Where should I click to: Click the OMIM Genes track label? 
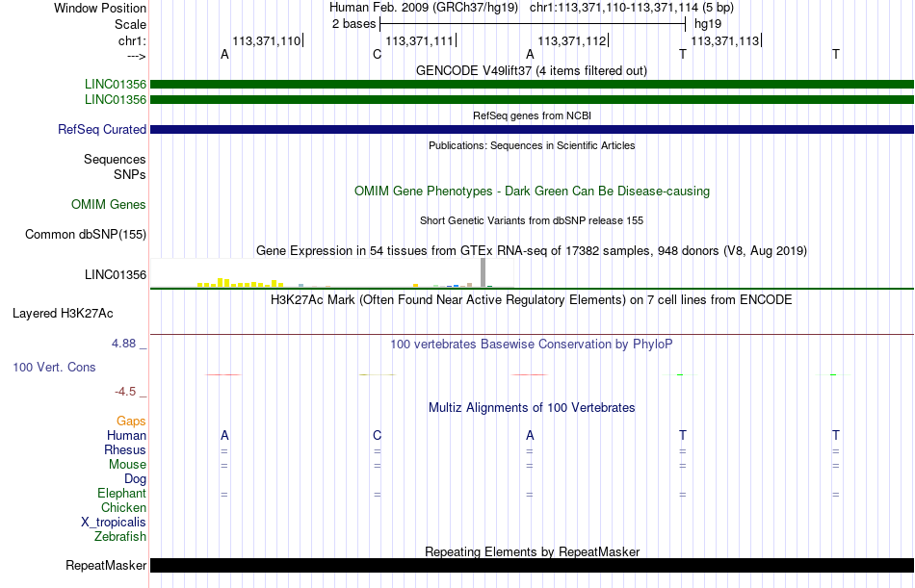point(108,204)
